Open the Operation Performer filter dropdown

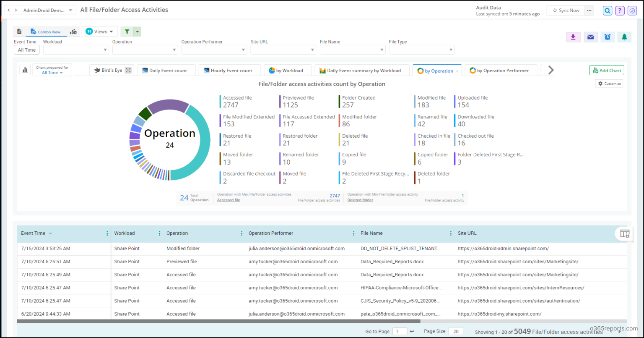coord(214,50)
